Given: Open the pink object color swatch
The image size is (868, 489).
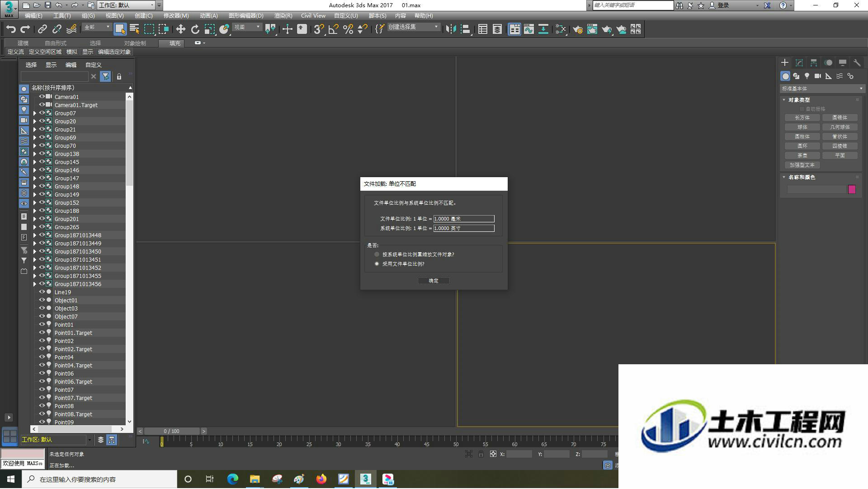Looking at the screenshot, I should tap(852, 189).
